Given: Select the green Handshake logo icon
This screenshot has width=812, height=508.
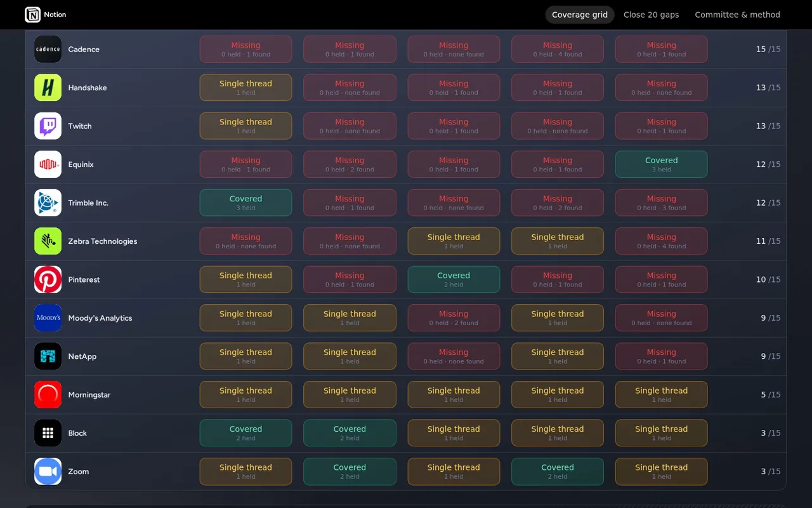Looking at the screenshot, I should [x=48, y=88].
